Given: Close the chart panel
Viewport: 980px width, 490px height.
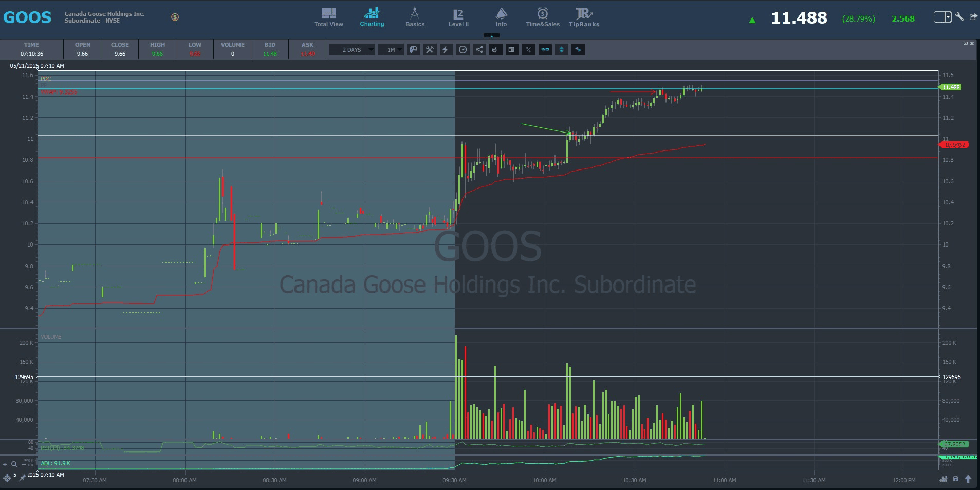Looking at the screenshot, I should point(972,44).
